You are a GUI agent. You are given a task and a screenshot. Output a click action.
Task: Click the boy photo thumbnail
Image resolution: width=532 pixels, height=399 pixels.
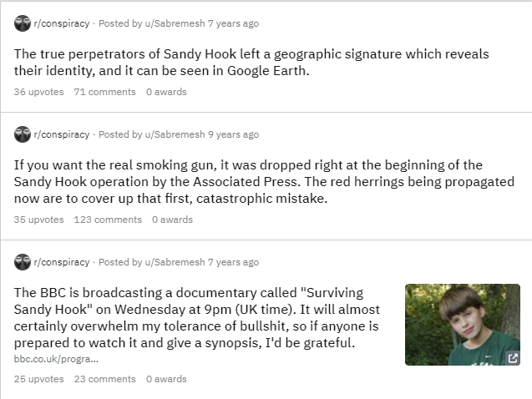(x=463, y=325)
